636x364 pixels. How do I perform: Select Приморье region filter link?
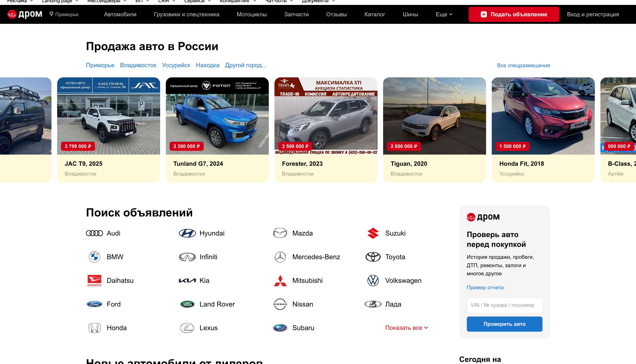[x=100, y=65]
